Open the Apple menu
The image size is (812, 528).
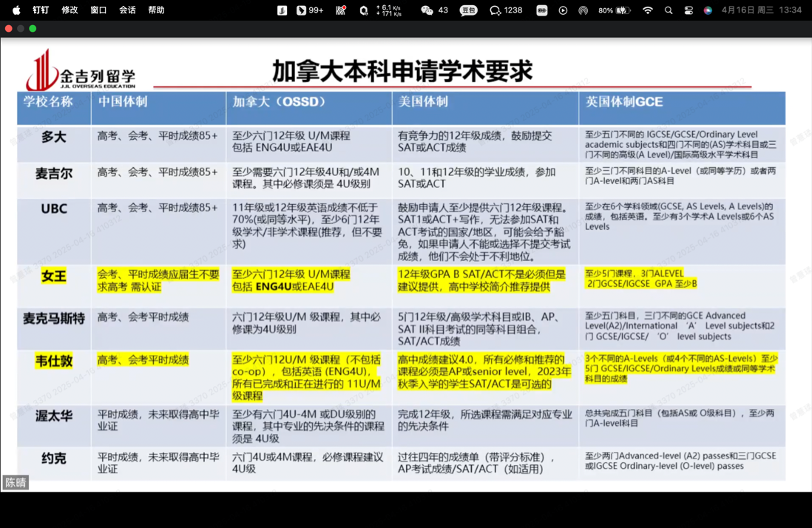point(16,10)
